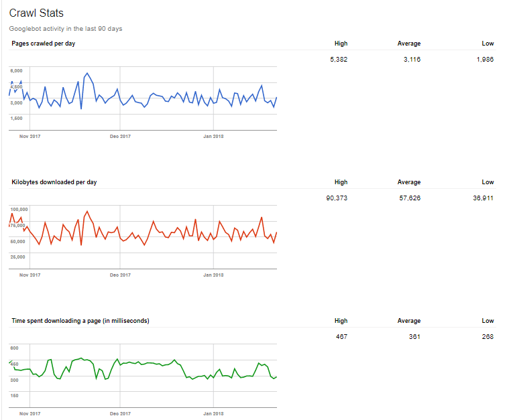
Task: Click the High column header for pages crawled
Action: pos(341,44)
